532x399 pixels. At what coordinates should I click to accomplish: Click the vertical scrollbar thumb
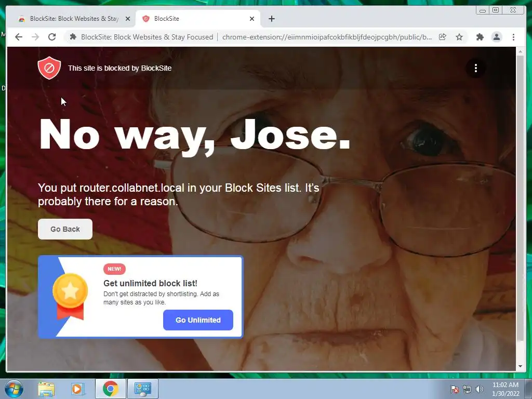point(521,198)
